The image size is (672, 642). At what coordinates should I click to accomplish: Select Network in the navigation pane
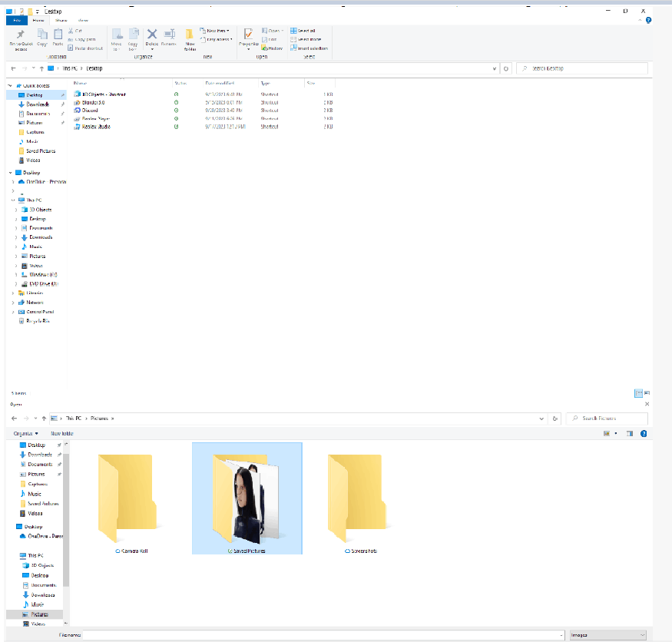coord(31,303)
